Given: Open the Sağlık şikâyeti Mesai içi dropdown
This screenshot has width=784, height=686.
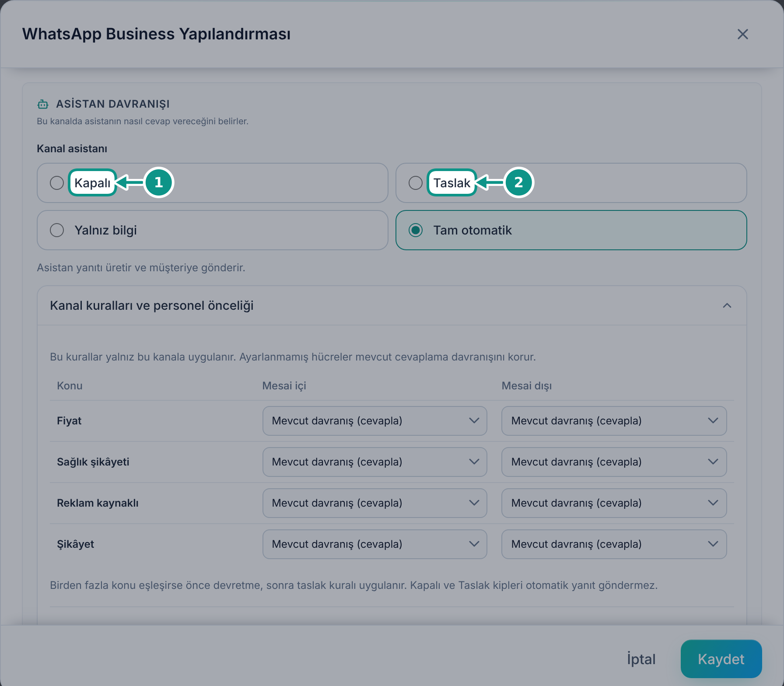Looking at the screenshot, I should [374, 462].
